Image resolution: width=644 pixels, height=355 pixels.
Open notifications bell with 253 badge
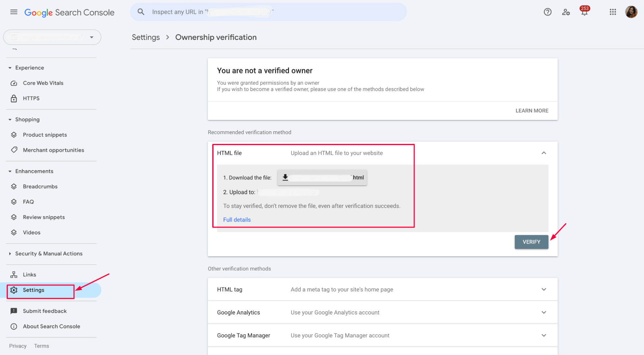coord(584,12)
